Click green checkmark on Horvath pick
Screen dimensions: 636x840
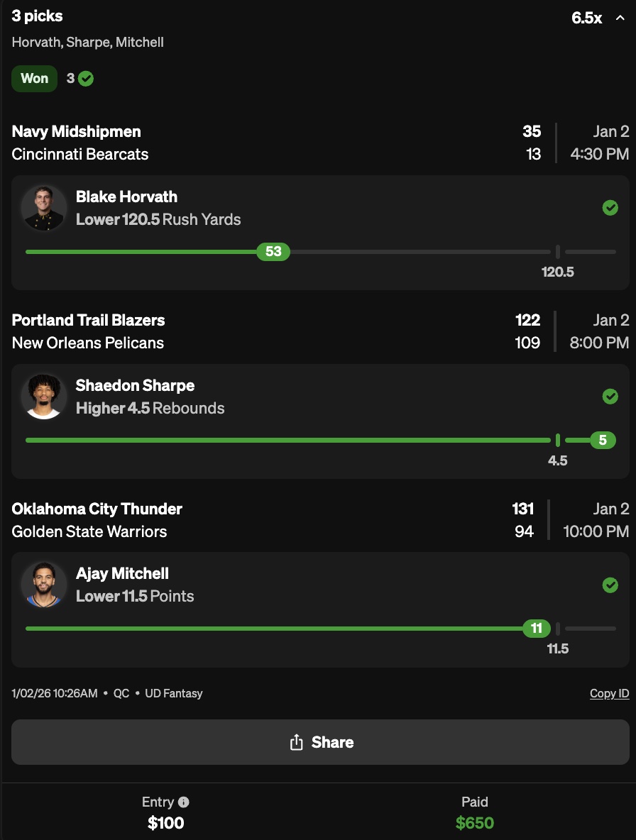coord(610,208)
